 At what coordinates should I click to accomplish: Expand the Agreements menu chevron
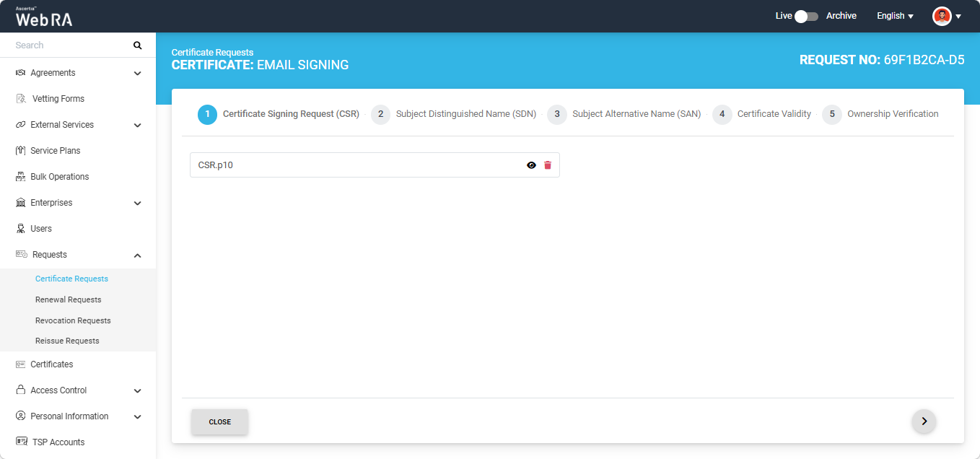(x=138, y=74)
